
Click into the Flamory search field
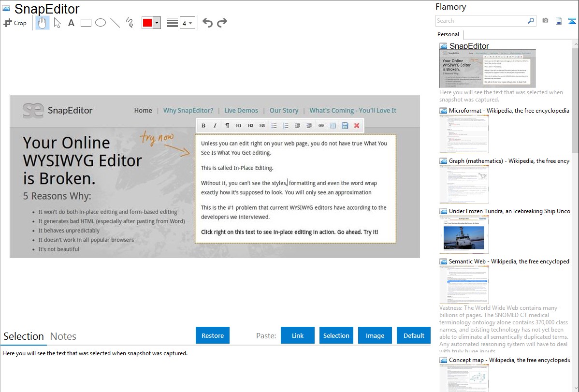pos(481,21)
